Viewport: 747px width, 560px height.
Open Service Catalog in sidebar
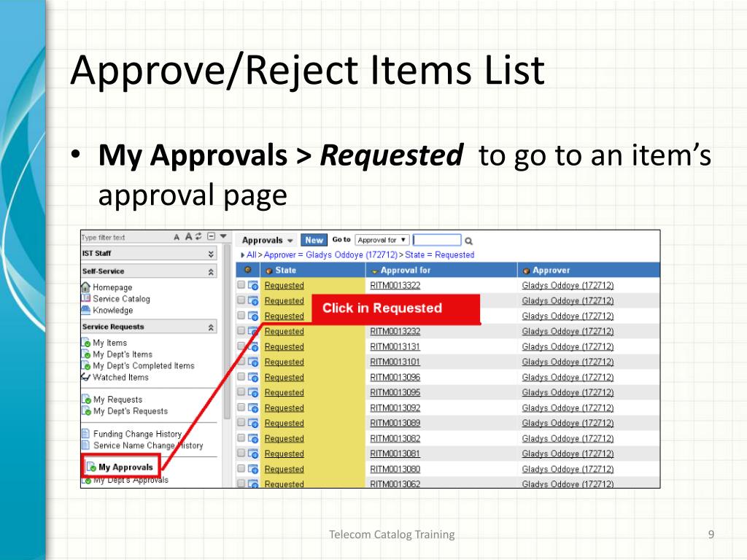[122, 299]
